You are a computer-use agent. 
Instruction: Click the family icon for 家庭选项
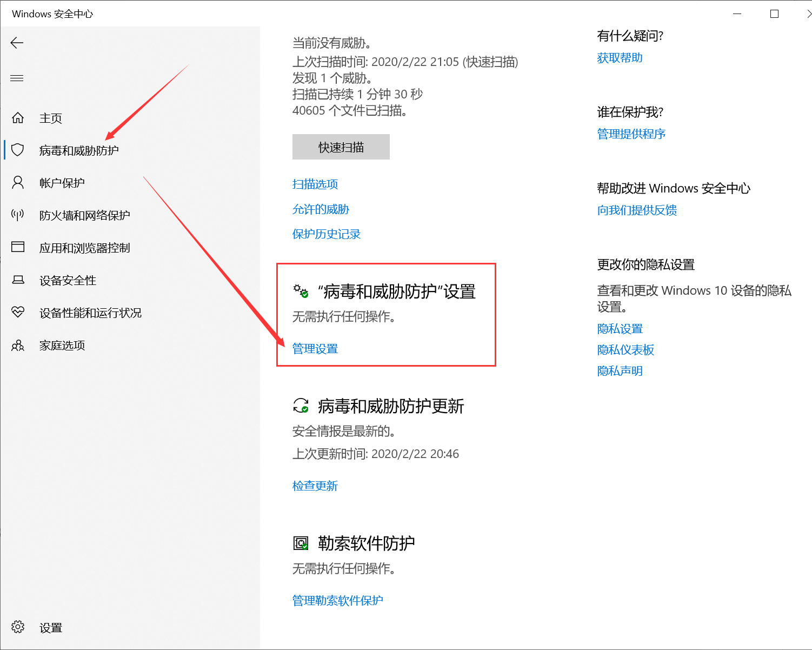pos(18,345)
